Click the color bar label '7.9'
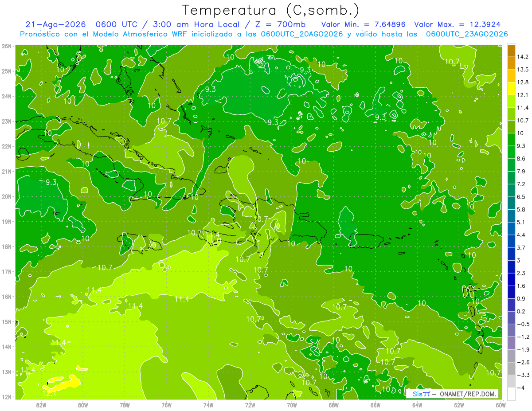This screenshot has height=411, width=532. click(521, 171)
